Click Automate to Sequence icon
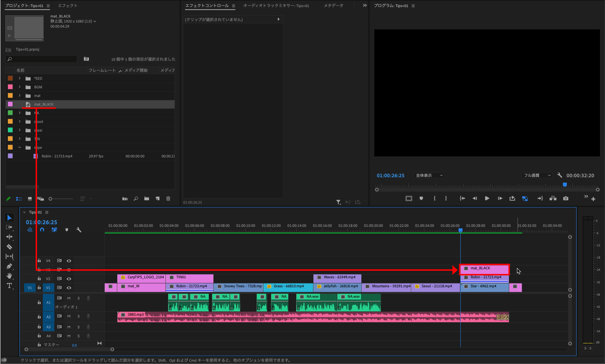The width and height of the screenshot is (605, 364). click(125, 199)
